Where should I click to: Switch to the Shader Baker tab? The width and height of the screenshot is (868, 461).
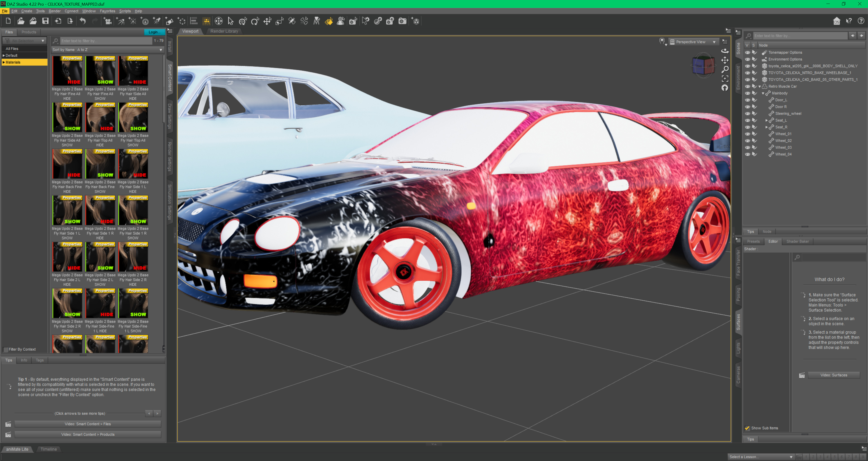coord(797,241)
